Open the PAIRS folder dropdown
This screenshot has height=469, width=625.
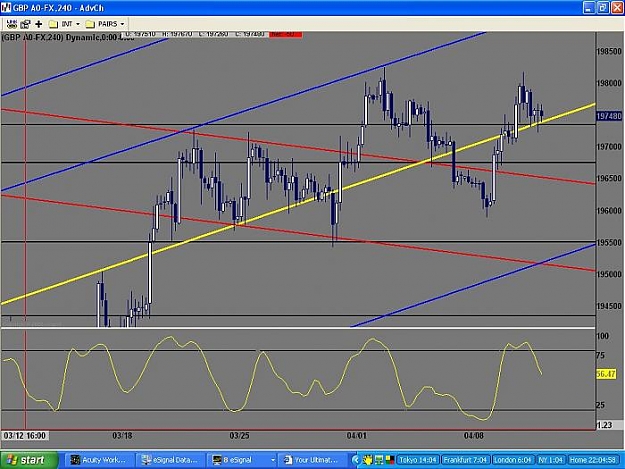click(x=122, y=24)
